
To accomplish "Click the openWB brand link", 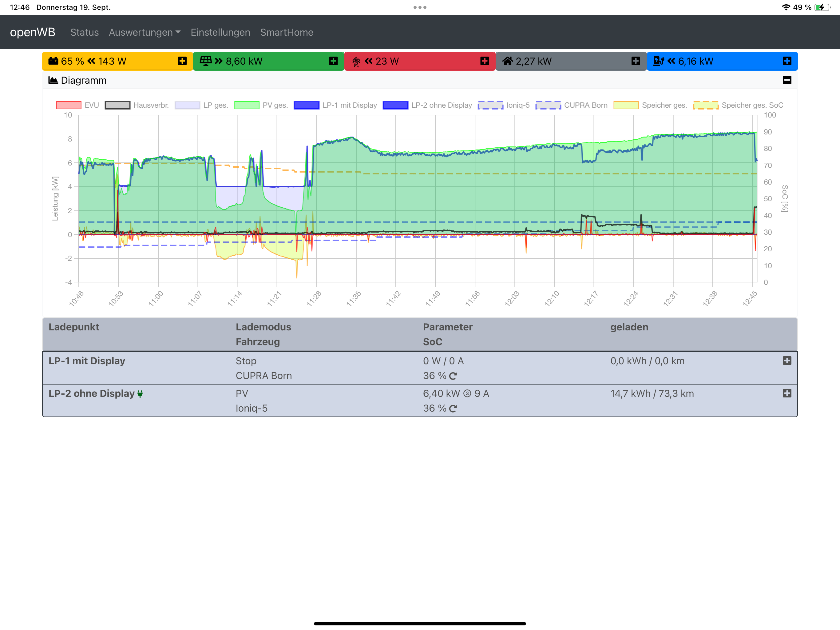I will (33, 32).
